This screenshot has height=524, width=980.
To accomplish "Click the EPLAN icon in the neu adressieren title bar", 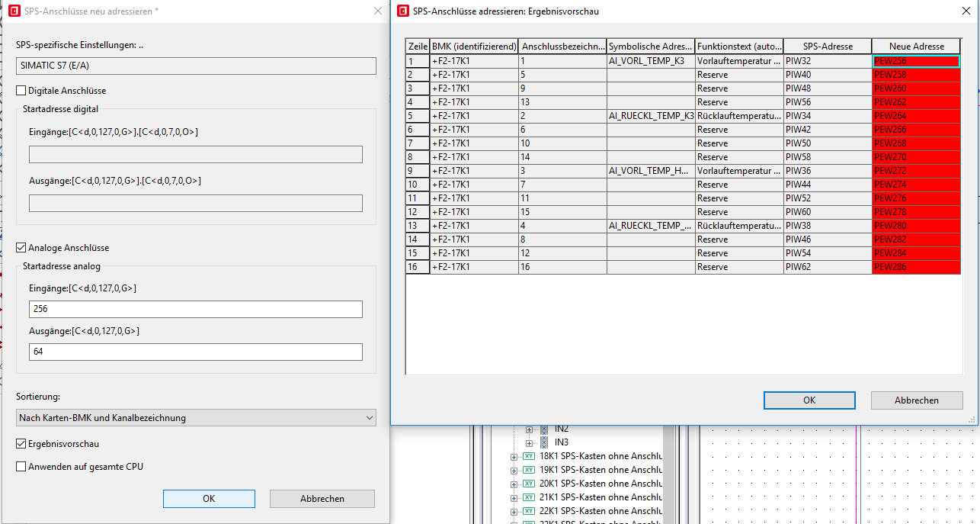I will coord(14,11).
